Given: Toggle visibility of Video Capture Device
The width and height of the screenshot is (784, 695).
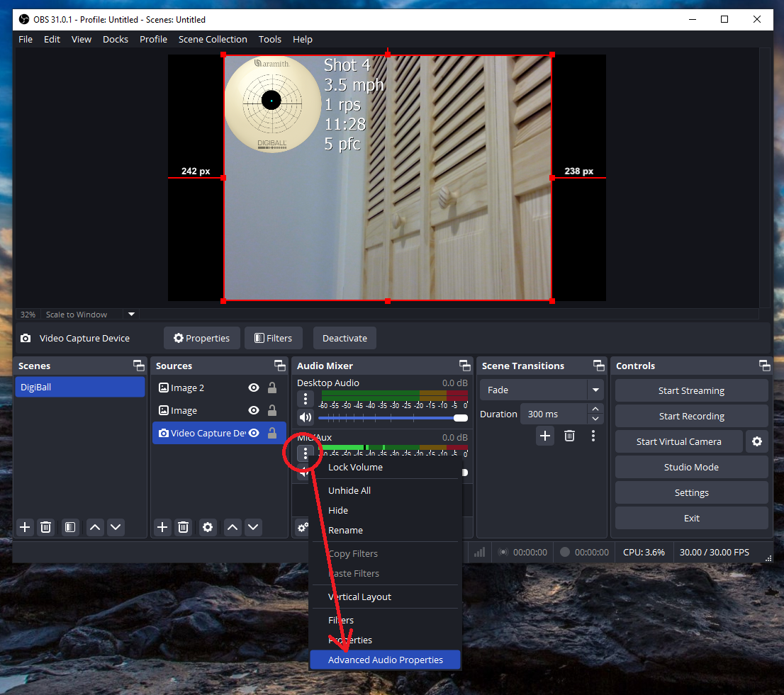Looking at the screenshot, I should click(253, 433).
